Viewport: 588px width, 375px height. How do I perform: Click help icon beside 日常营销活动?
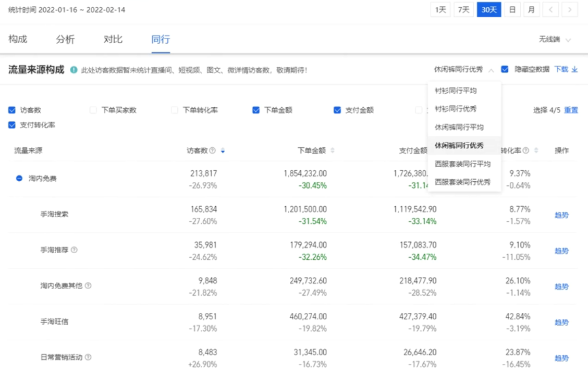pyautogui.click(x=88, y=357)
